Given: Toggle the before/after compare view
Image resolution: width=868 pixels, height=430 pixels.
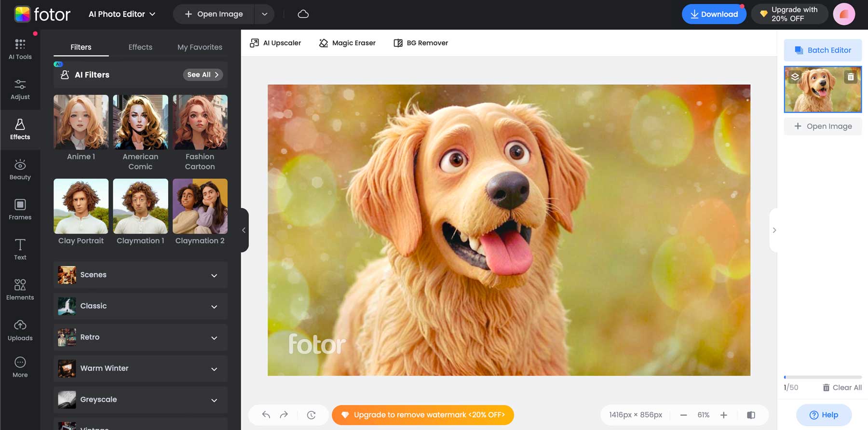Looking at the screenshot, I should [751, 415].
